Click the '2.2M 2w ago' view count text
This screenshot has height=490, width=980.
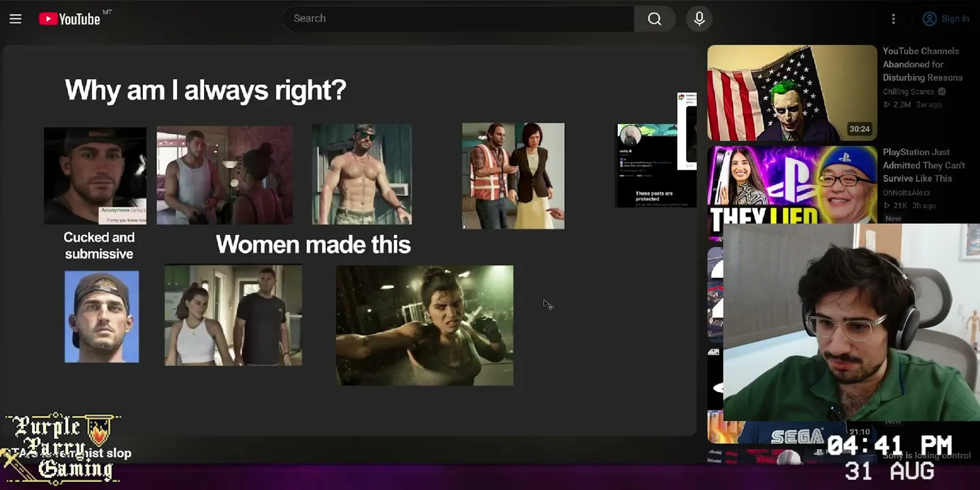coord(913,105)
